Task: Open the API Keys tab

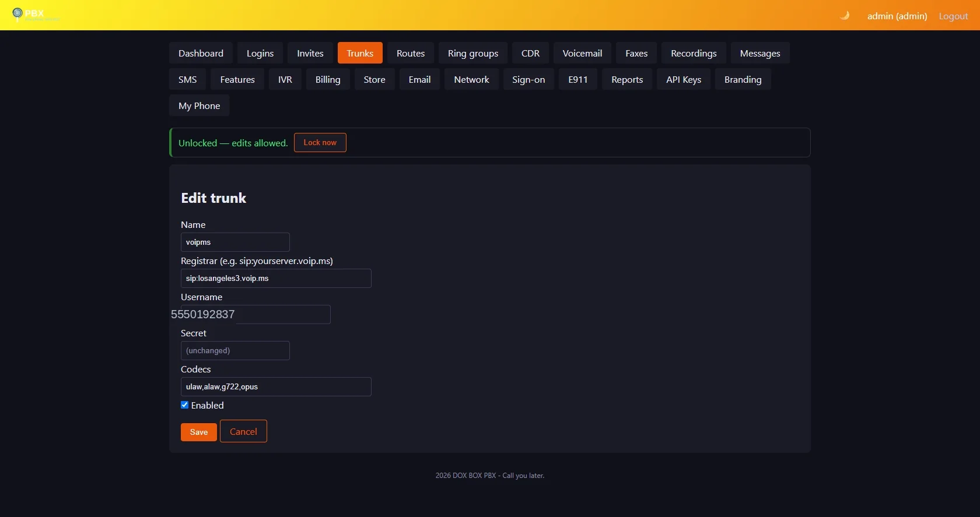Action: (684, 79)
